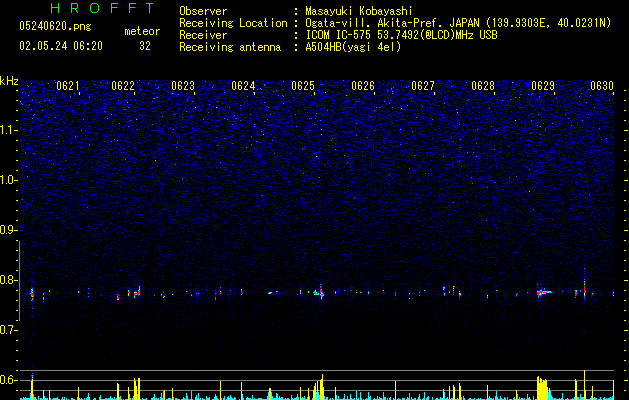Click the A504HB(yagi 4el) antenna value
The height and width of the screenshot is (400, 629).
coord(353,47)
